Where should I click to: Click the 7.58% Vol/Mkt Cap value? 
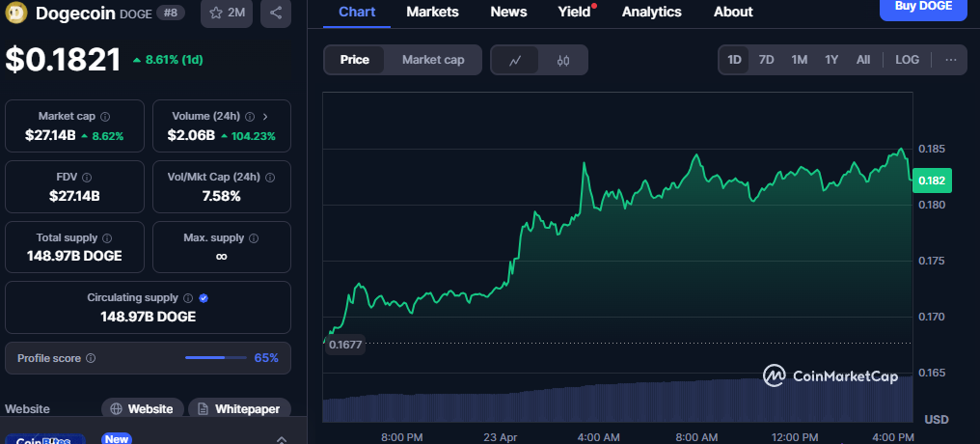pyautogui.click(x=221, y=196)
